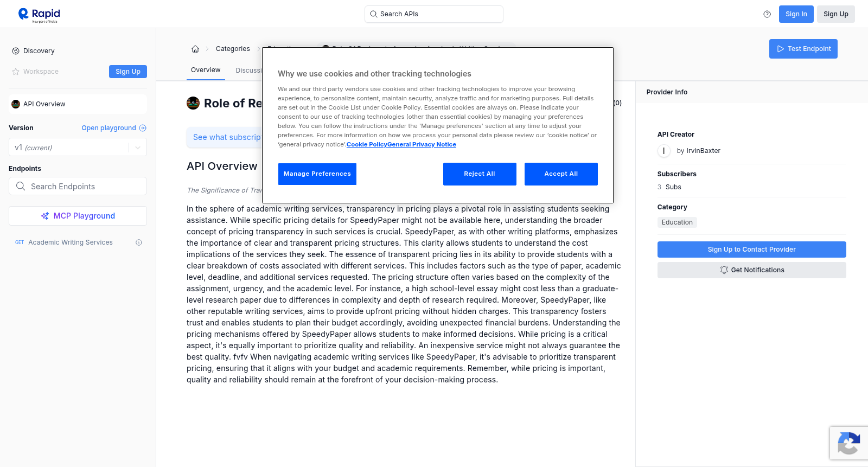Click the Test Endpoint play icon
Image resolution: width=868 pixels, height=467 pixels.
pos(781,49)
